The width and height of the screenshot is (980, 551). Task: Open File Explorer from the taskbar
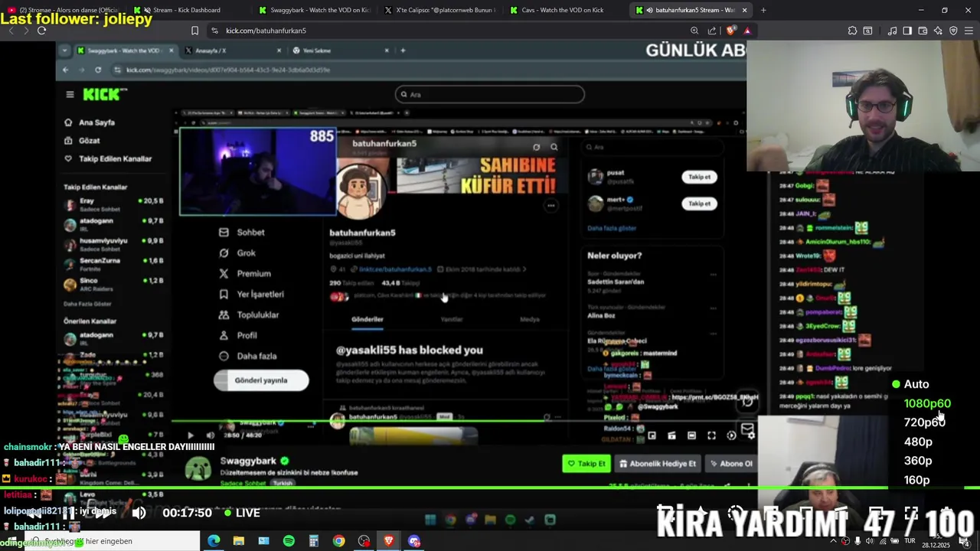pos(239,541)
